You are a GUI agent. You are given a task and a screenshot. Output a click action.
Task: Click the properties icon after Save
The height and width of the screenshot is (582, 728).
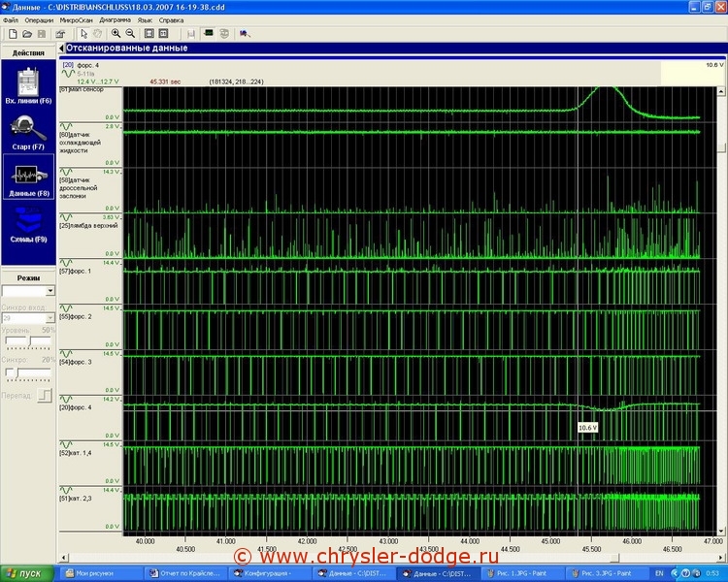60,33
